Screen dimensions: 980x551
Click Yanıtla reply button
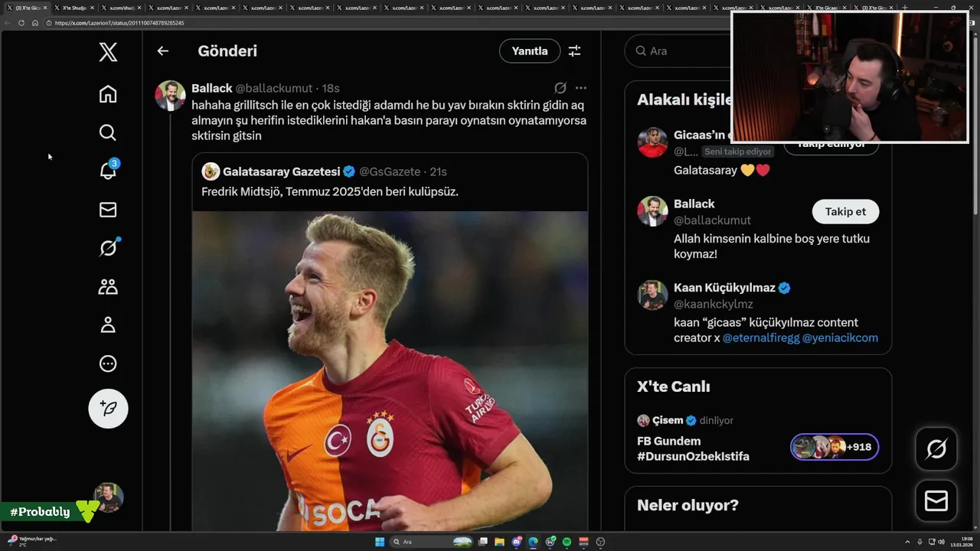click(x=530, y=51)
